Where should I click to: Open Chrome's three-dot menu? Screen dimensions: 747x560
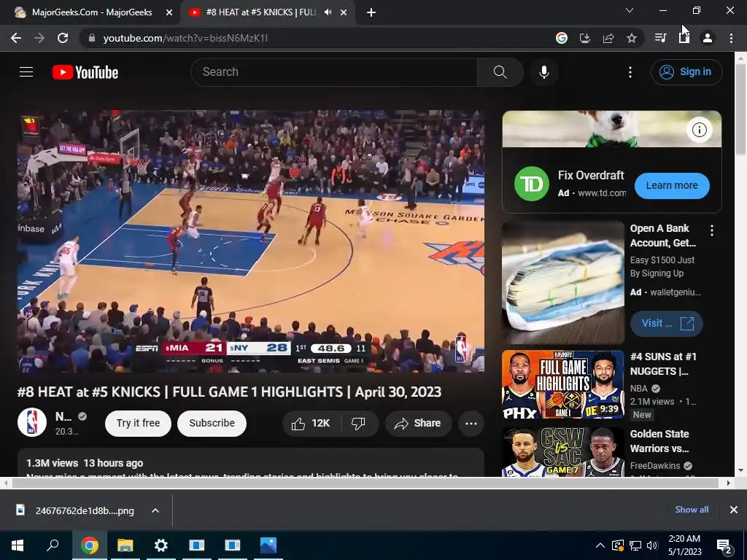731,38
